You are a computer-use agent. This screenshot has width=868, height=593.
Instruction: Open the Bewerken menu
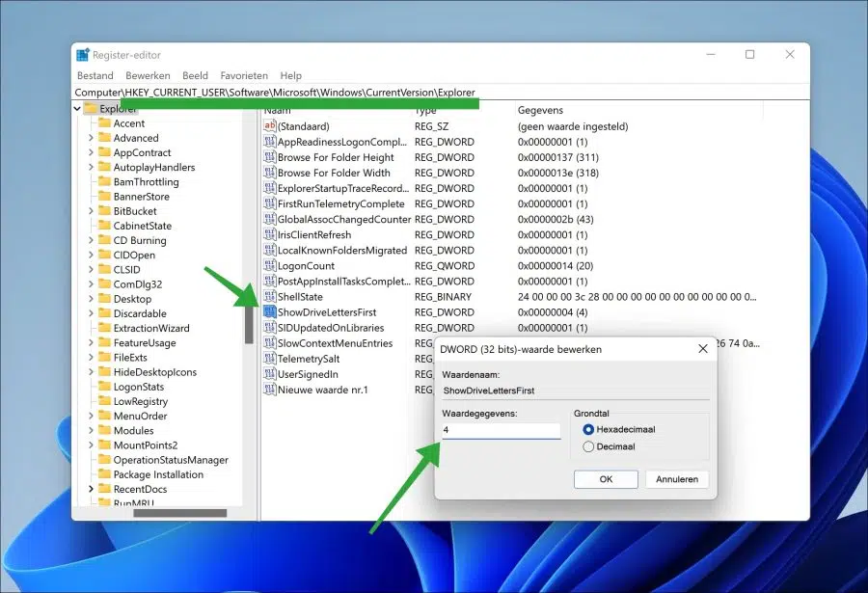[x=148, y=76]
